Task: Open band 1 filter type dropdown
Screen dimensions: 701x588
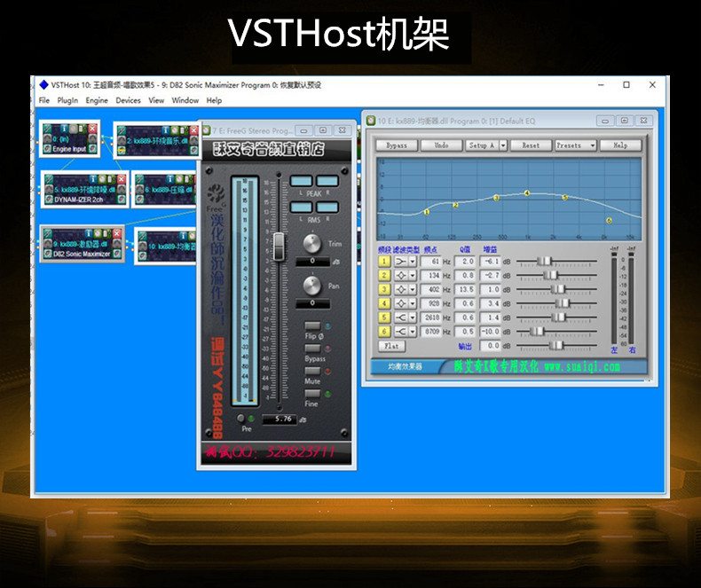Action: [x=413, y=262]
